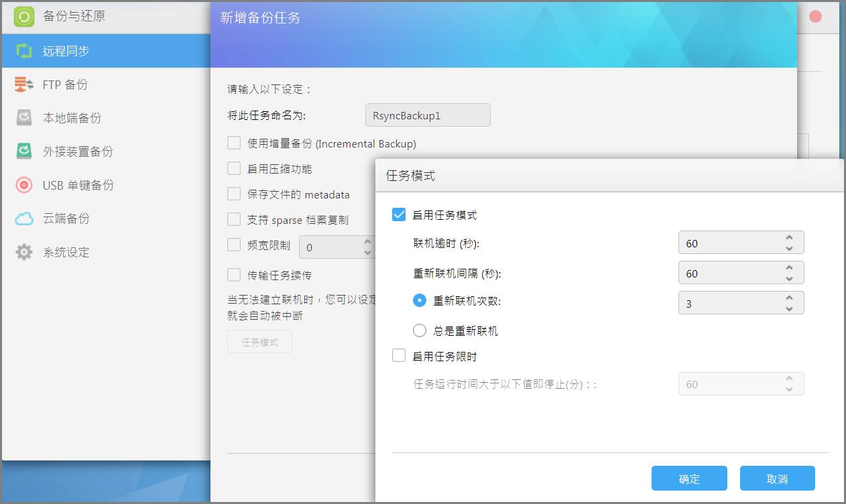Click the disabled task time limit minutes field
This screenshot has height=504, width=846.
tap(741, 384)
